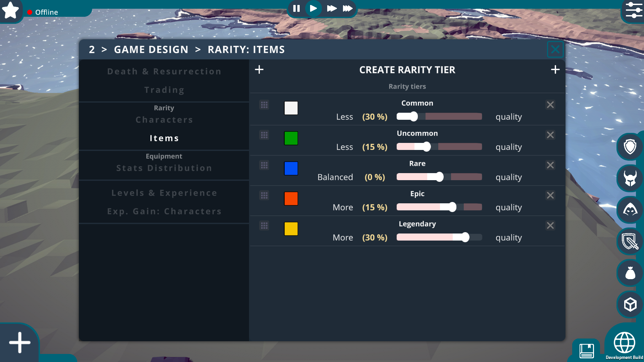Switch to Rarity Characters section
The height and width of the screenshot is (362, 644).
(x=164, y=120)
